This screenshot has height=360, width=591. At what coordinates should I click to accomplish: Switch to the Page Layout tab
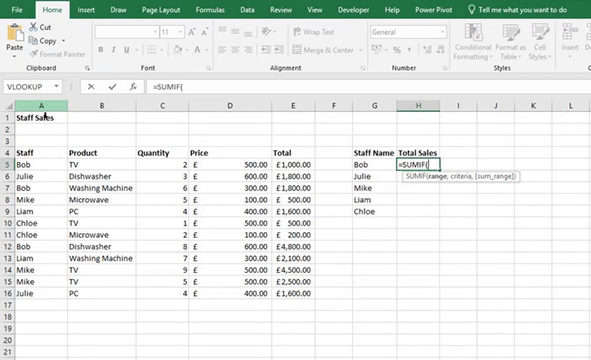[161, 10]
